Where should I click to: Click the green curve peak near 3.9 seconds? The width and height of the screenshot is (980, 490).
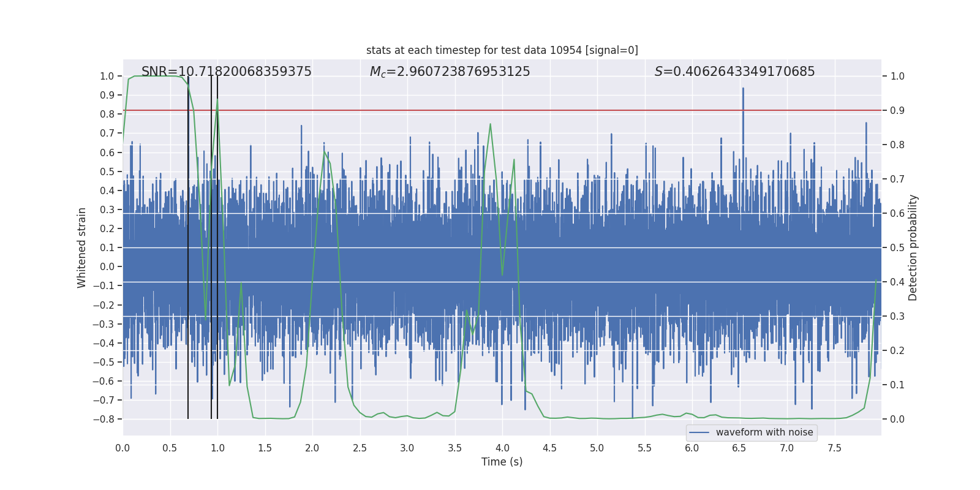490,124
